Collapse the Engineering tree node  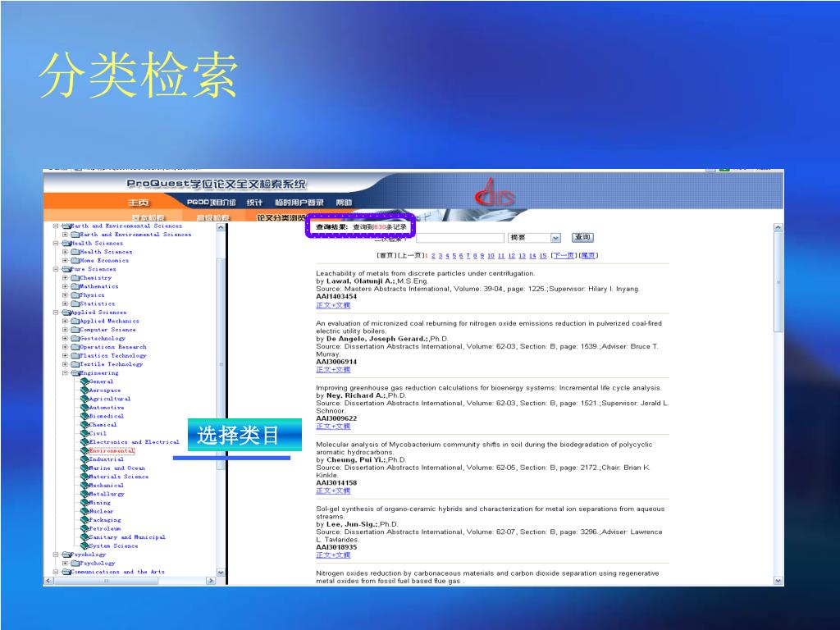pos(65,373)
